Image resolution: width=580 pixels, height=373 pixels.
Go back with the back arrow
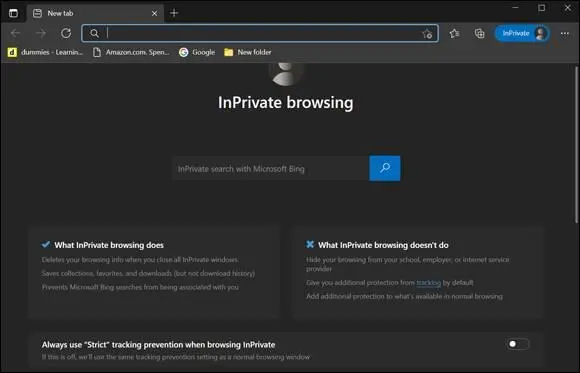15,33
